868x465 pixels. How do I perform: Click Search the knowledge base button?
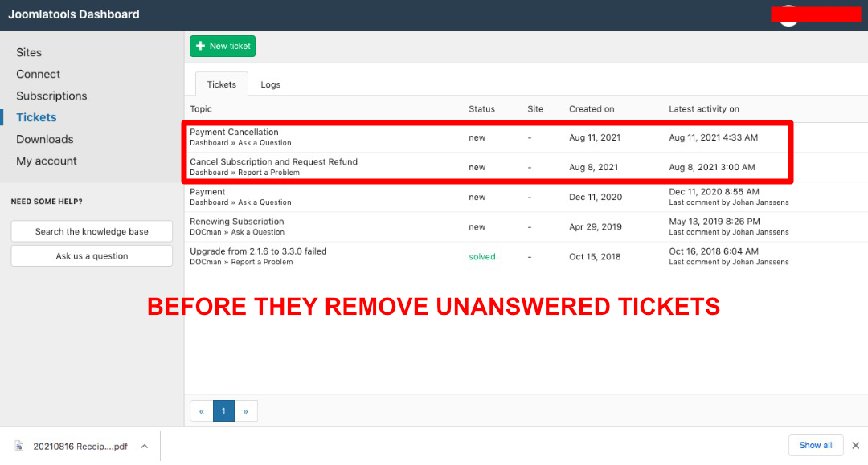click(x=92, y=231)
